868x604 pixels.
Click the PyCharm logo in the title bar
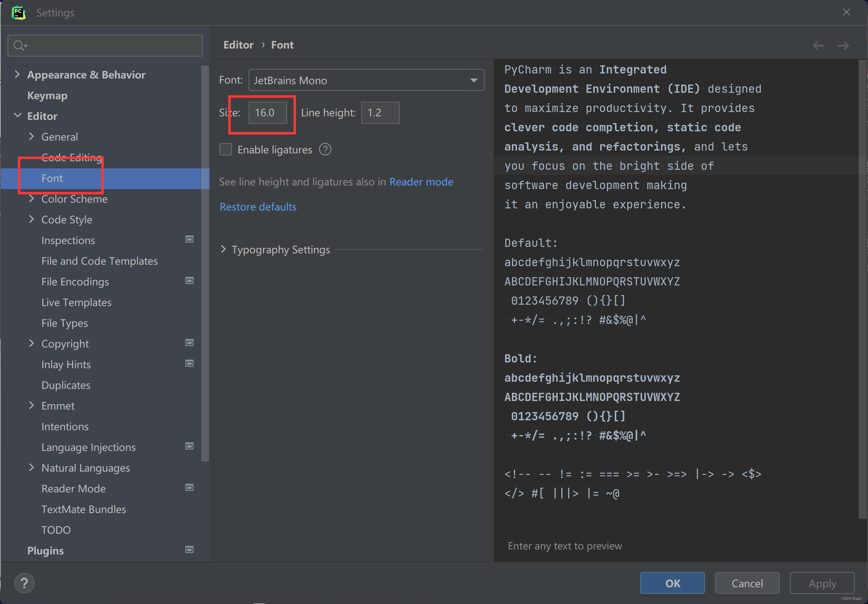click(18, 12)
